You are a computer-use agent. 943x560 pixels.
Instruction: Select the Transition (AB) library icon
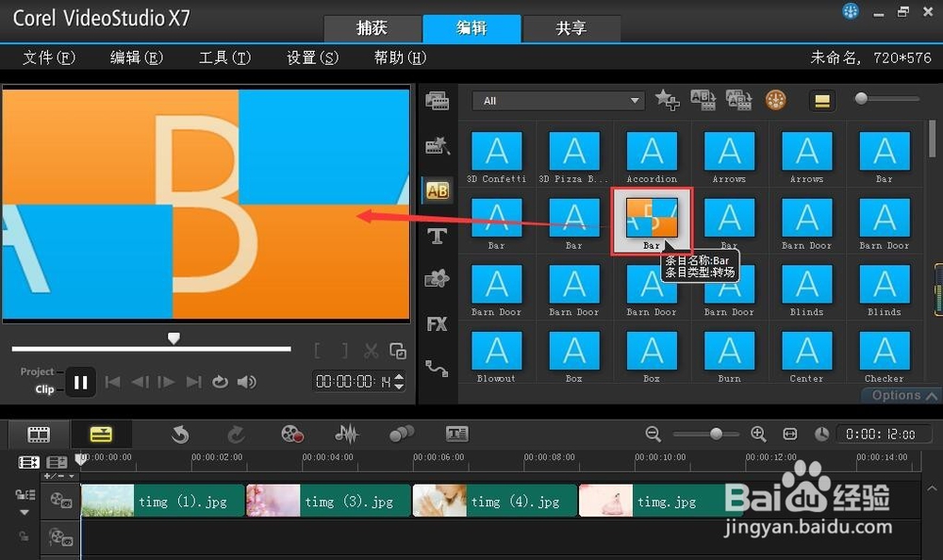pos(438,190)
